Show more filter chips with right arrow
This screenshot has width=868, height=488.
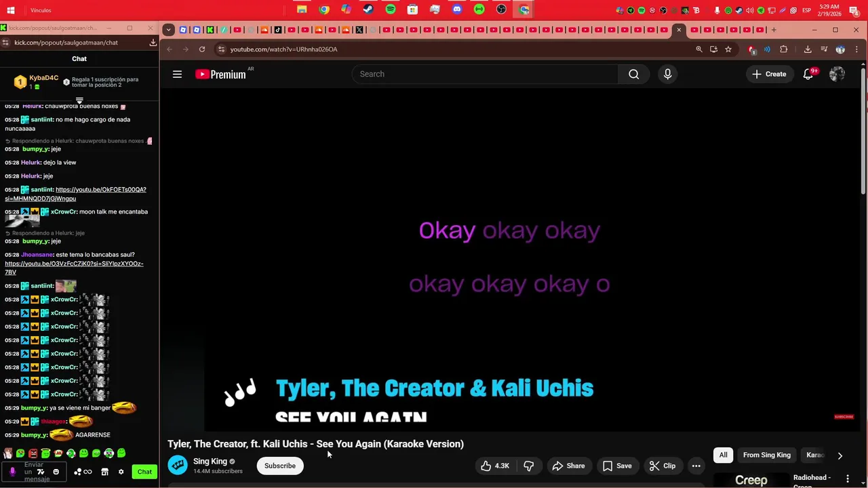pyautogui.click(x=840, y=455)
